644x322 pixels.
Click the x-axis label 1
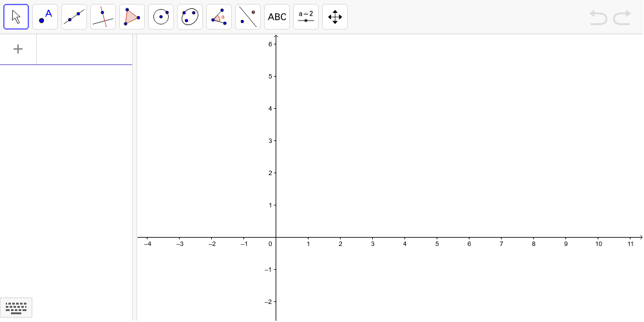[x=308, y=244]
